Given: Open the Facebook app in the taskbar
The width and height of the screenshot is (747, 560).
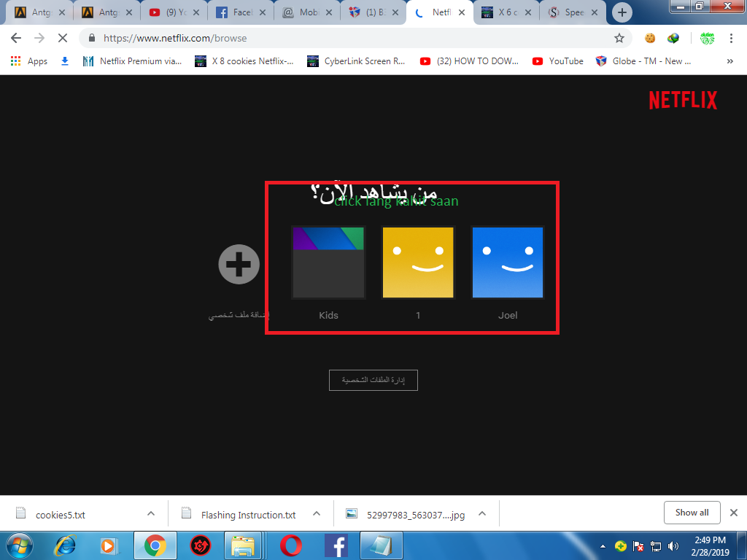Looking at the screenshot, I should [x=336, y=545].
